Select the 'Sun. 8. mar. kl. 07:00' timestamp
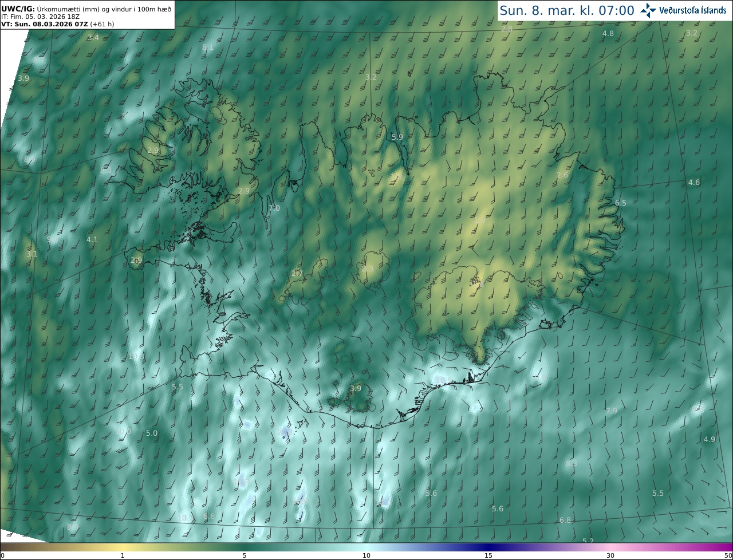Screen dimensions: 733x560 [567, 10]
